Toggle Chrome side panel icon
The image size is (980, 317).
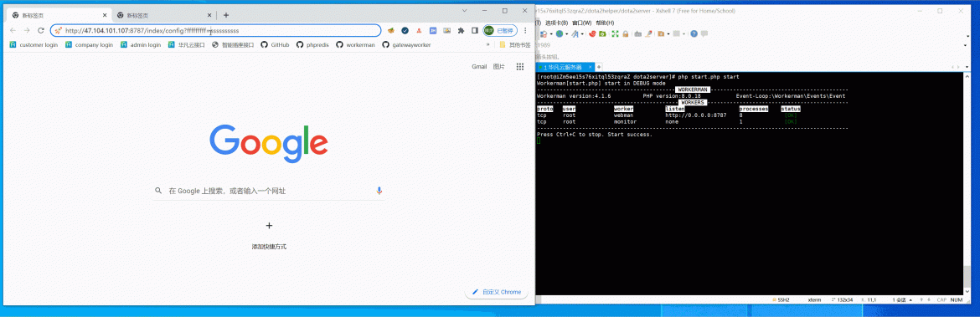click(475, 31)
